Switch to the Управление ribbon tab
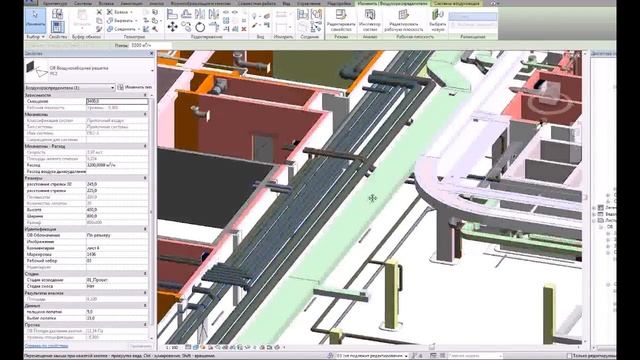This screenshot has width=640, height=360. (309, 3)
